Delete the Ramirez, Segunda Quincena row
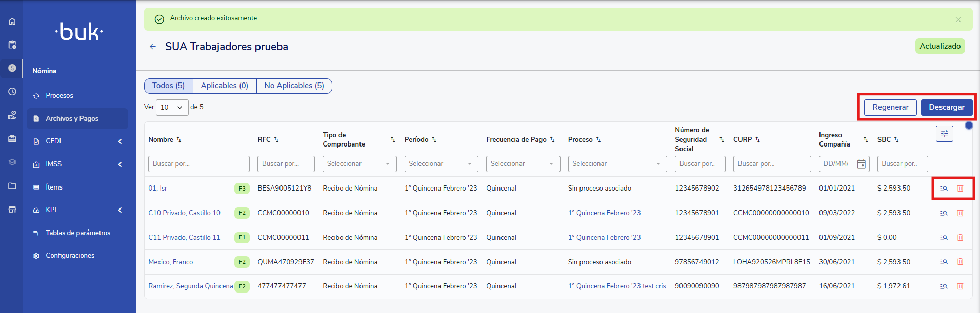980x313 pixels. coord(960,286)
